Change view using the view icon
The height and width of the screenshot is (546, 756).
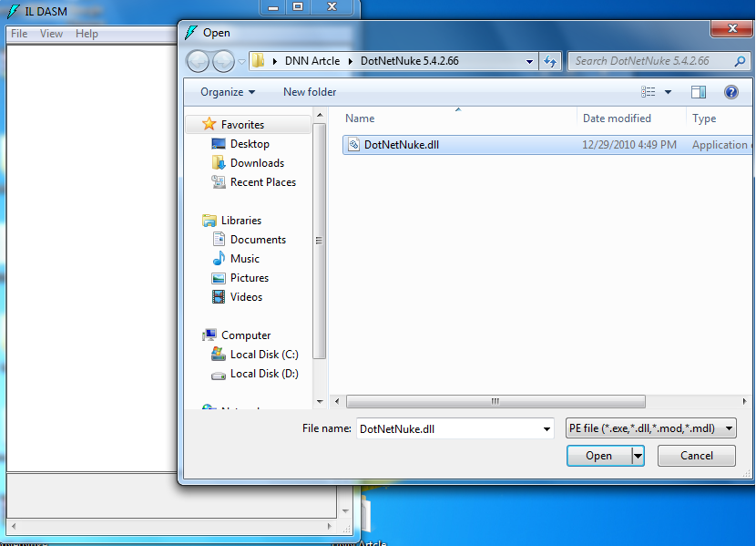pyautogui.click(x=648, y=92)
